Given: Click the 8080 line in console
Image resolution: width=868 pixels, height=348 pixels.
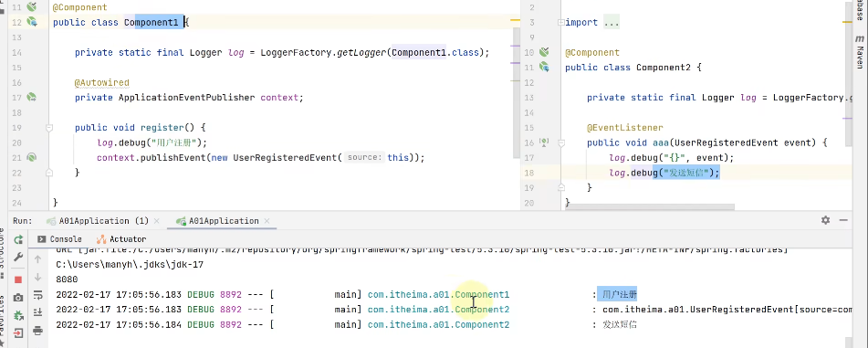Looking at the screenshot, I should [x=67, y=279].
